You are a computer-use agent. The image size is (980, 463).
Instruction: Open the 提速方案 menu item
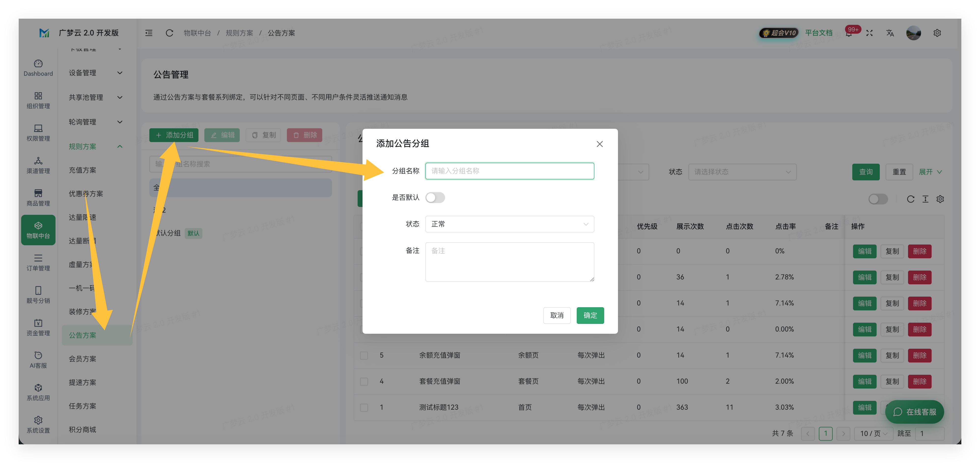coord(82,382)
